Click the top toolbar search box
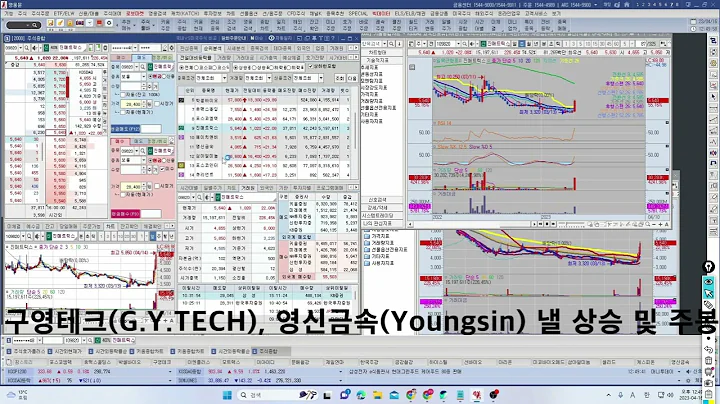The height and width of the screenshot is (404, 720). coord(24,25)
